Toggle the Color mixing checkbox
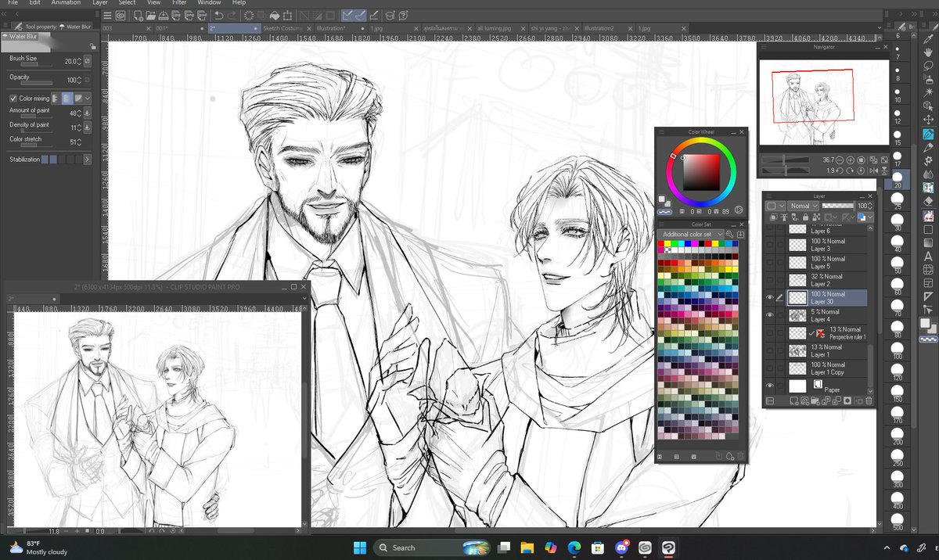This screenshot has height=560, width=939. tap(13, 99)
